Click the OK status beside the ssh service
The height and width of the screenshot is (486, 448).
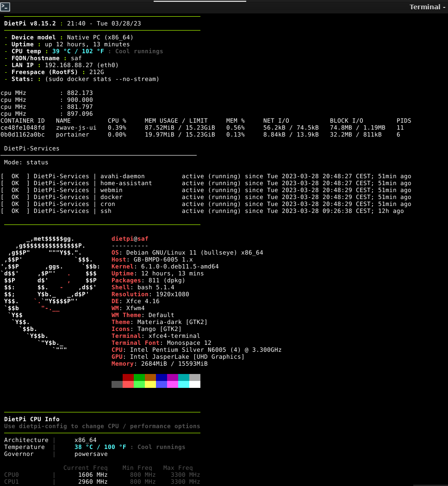click(15, 211)
